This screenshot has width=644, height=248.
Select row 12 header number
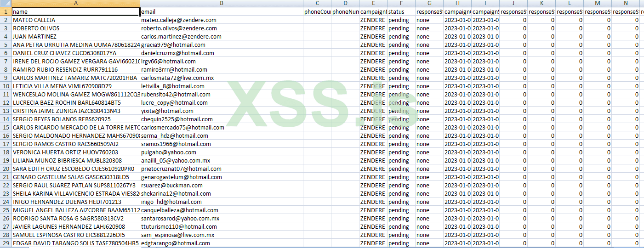point(6,102)
